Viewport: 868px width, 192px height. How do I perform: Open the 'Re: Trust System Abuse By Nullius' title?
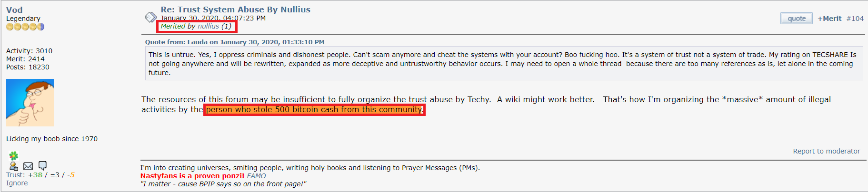236,10
